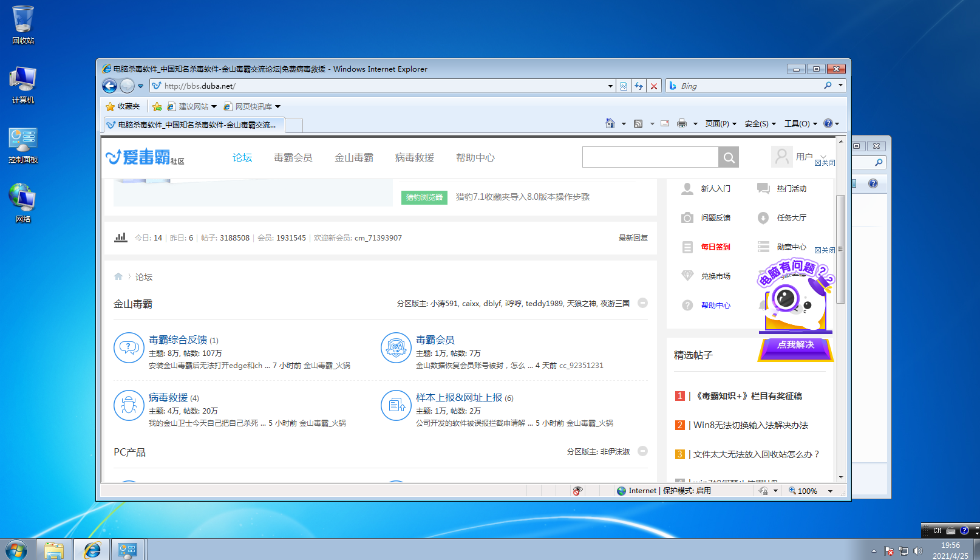This screenshot has width=980, height=560.
Task: Open the 工具(O) menu dropdown
Action: [800, 124]
